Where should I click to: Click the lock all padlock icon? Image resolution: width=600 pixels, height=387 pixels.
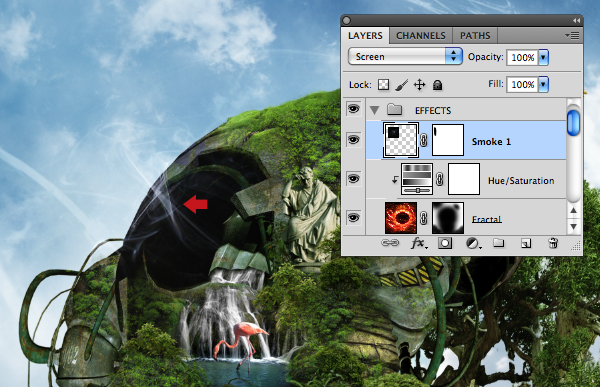[x=437, y=85]
